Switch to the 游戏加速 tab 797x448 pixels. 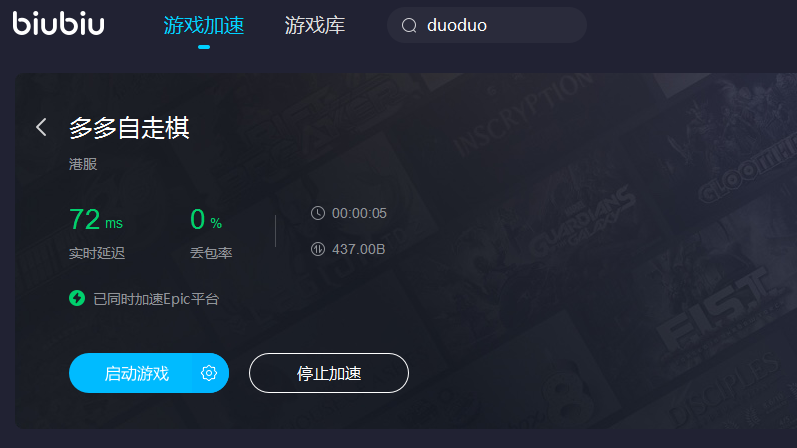point(204,25)
